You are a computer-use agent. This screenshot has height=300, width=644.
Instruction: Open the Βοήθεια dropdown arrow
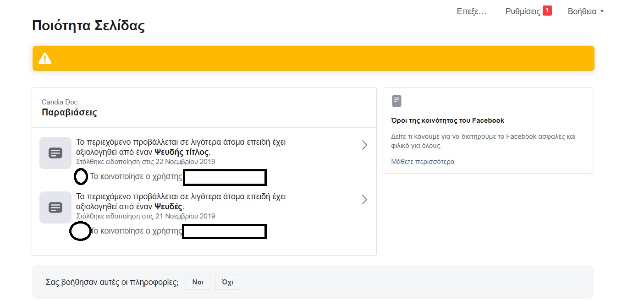pyautogui.click(x=602, y=11)
